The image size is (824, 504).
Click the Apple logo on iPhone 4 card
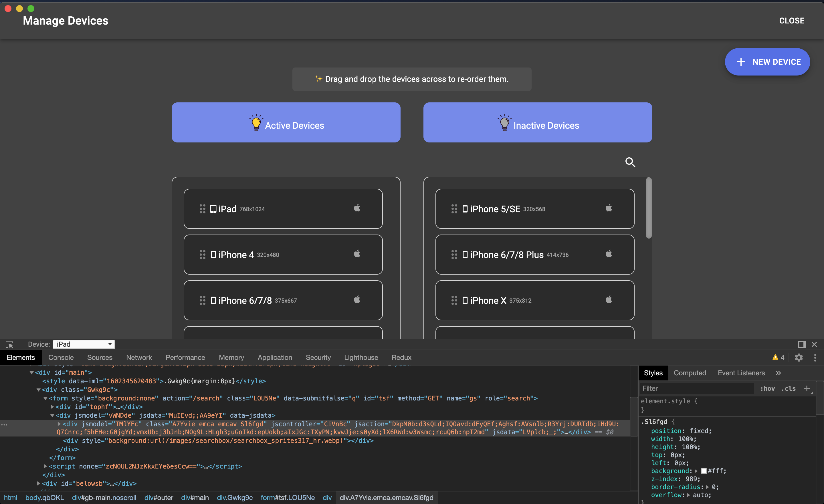pos(357,254)
